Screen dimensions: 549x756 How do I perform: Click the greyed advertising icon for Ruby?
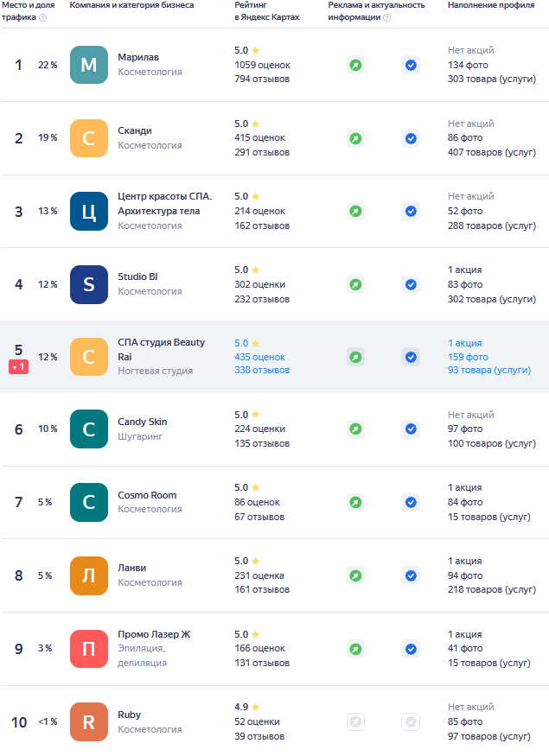click(355, 721)
